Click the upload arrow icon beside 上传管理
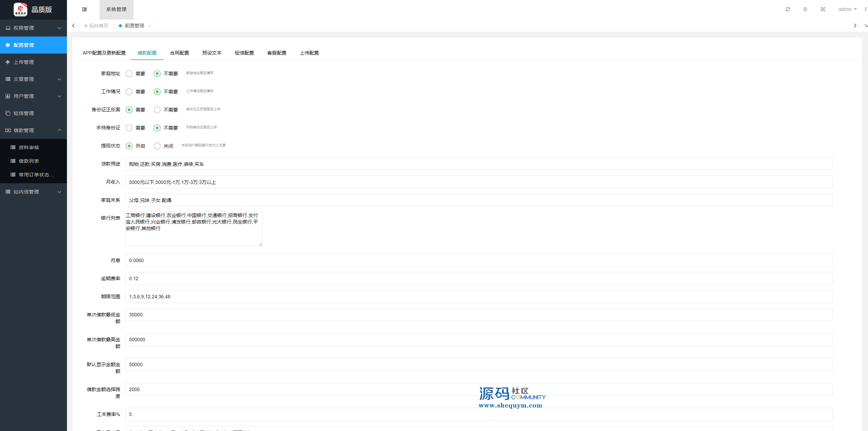The height and width of the screenshot is (431, 868). click(x=8, y=62)
